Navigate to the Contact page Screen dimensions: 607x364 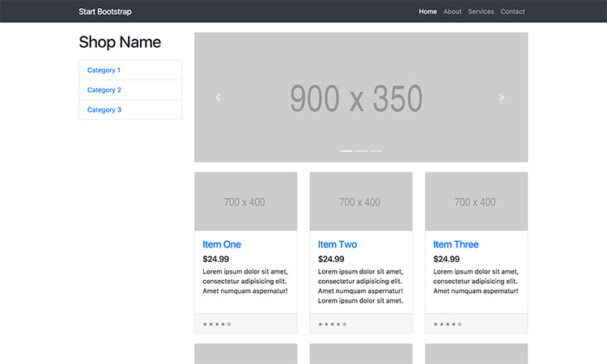512,11
